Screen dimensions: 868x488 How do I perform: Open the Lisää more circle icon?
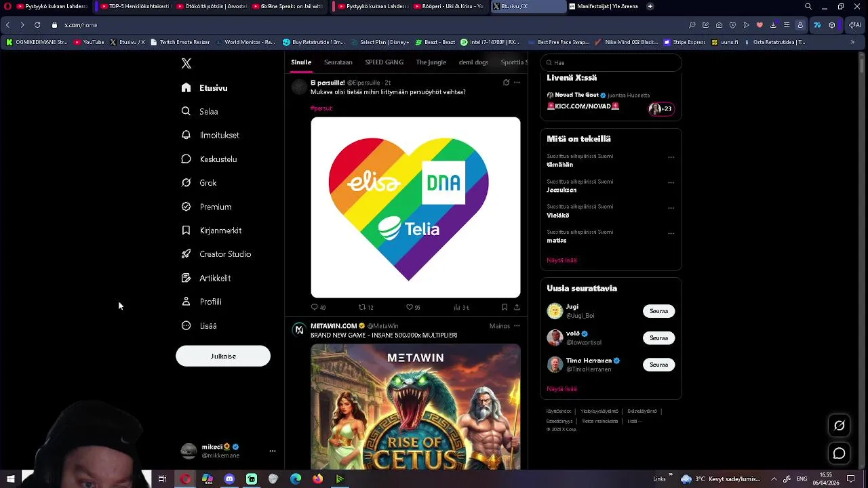pyautogui.click(x=186, y=326)
